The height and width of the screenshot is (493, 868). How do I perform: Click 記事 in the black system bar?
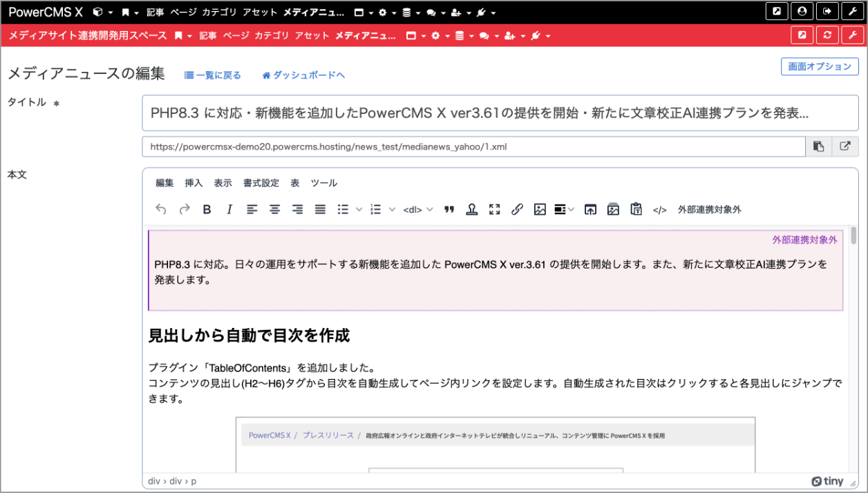(x=155, y=12)
